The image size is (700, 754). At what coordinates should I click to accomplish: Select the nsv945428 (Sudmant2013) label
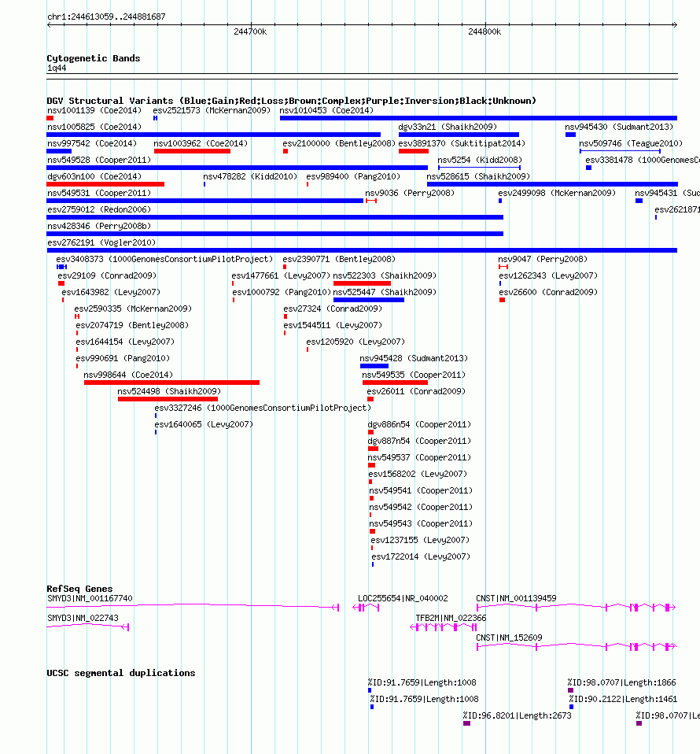coord(414,358)
